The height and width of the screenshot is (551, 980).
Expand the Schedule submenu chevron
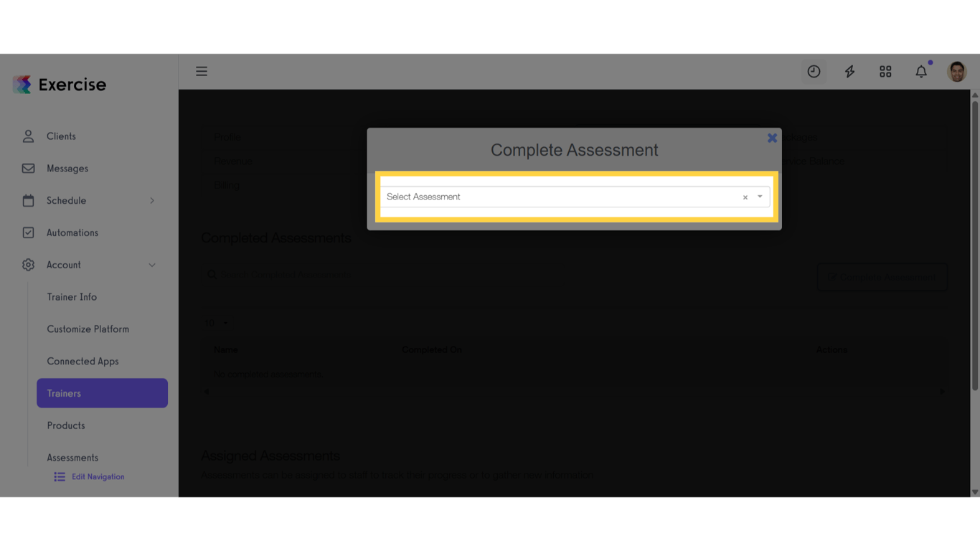152,200
